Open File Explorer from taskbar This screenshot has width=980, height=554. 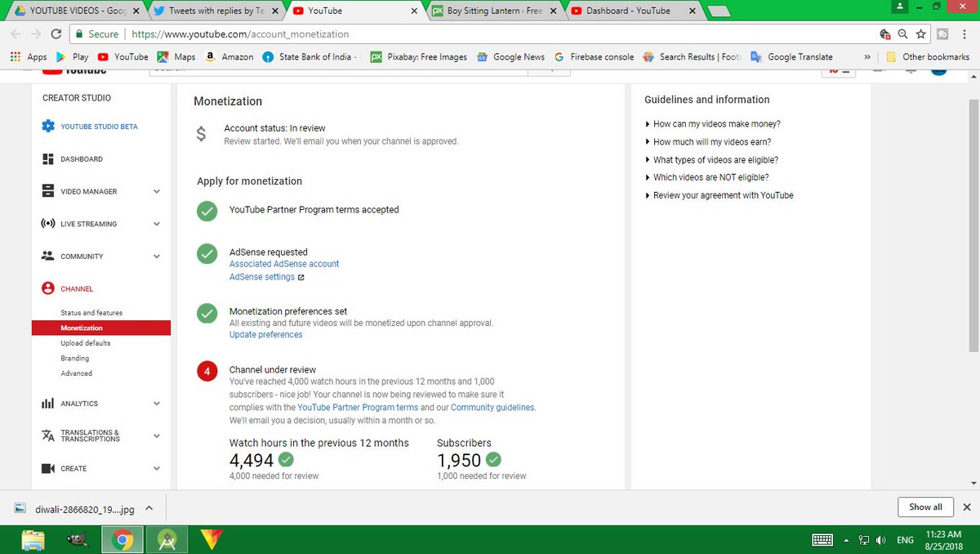point(33,539)
